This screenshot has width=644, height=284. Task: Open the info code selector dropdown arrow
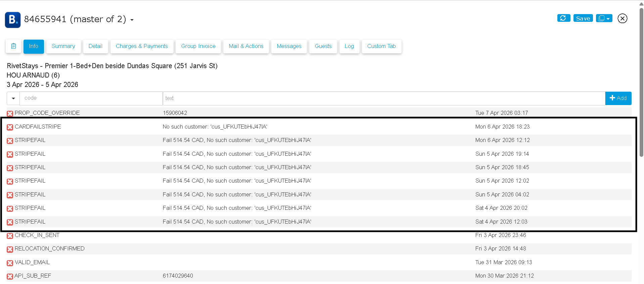13,98
